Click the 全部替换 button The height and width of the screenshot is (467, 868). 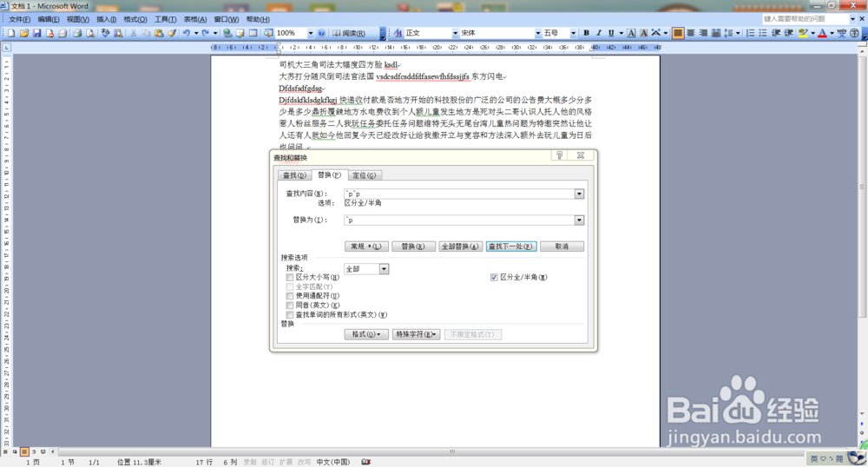pos(459,247)
